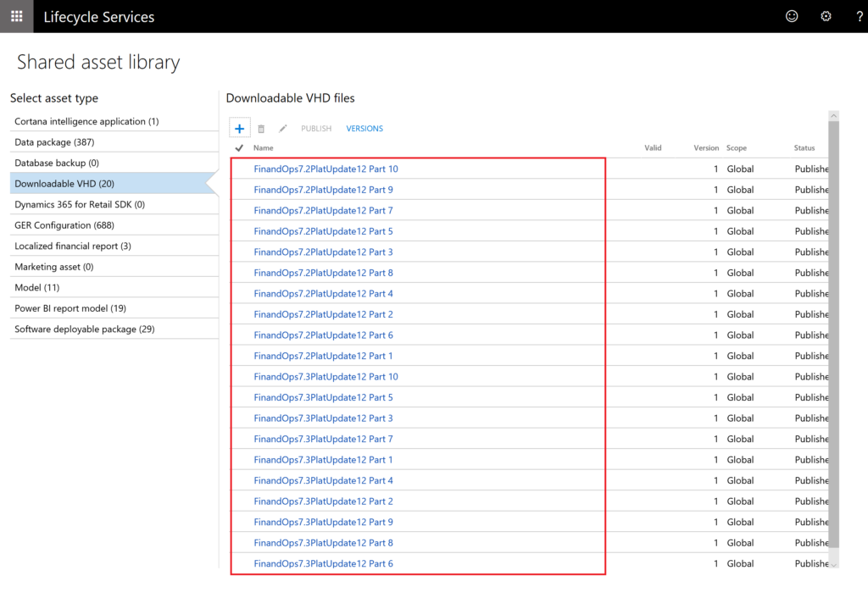Click the plus icon to add asset
This screenshot has width=868, height=598.
pyautogui.click(x=239, y=129)
